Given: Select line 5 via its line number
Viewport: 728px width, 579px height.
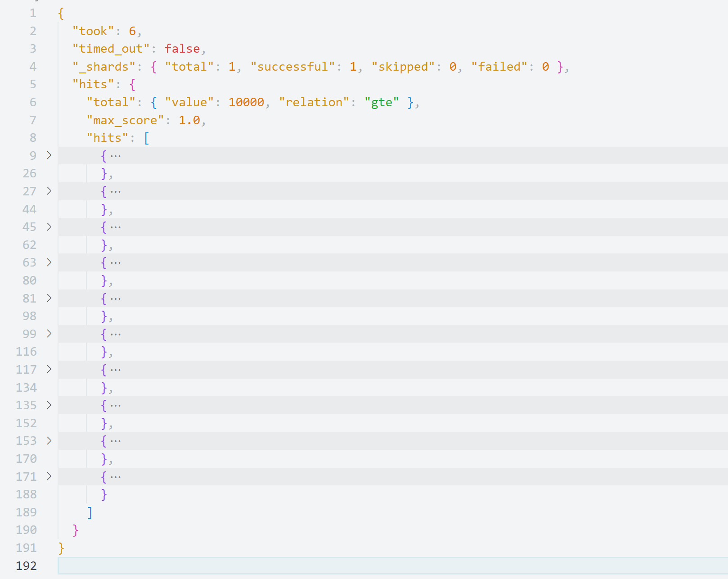Looking at the screenshot, I should pos(33,84).
